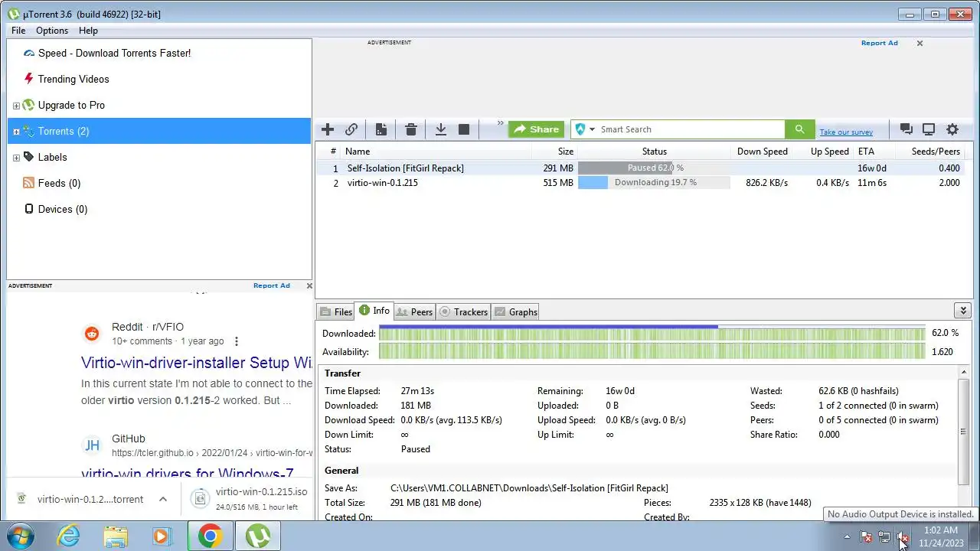The height and width of the screenshot is (551, 980).
Task: Open the search provider shield dropdown
Action: click(x=584, y=129)
